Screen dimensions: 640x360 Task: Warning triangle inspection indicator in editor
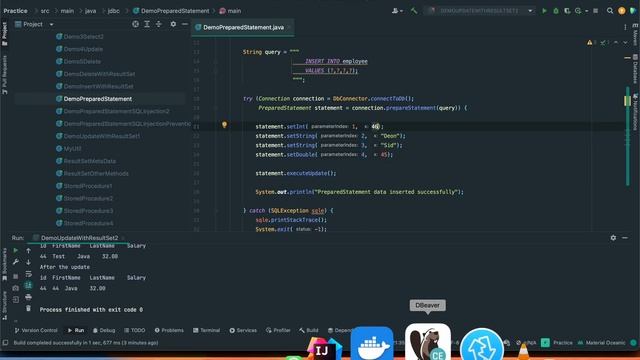[589, 42]
